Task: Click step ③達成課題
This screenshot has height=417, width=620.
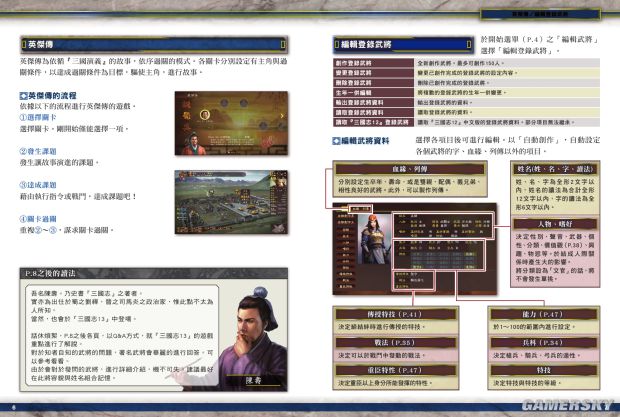Action: click(38, 185)
